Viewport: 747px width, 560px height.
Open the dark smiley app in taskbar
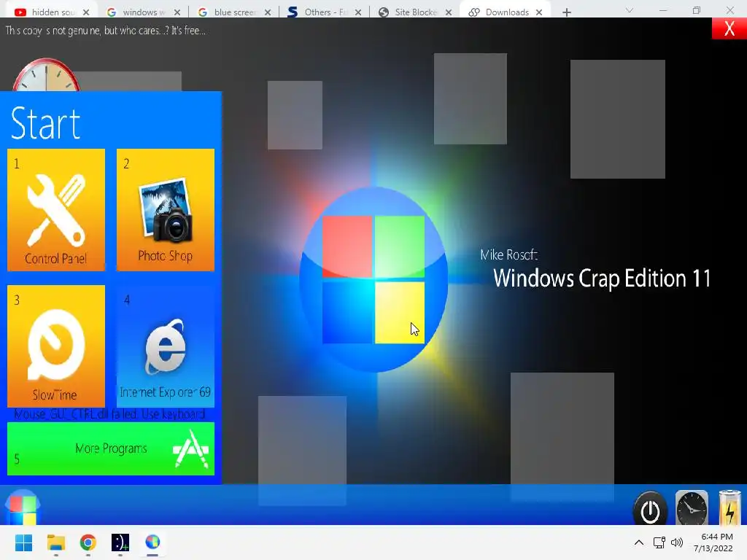click(120, 542)
